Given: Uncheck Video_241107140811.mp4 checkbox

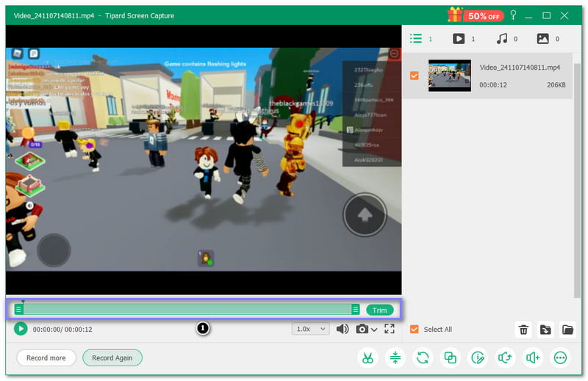Looking at the screenshot, I should pyautogui.click(x=414, y=76).
